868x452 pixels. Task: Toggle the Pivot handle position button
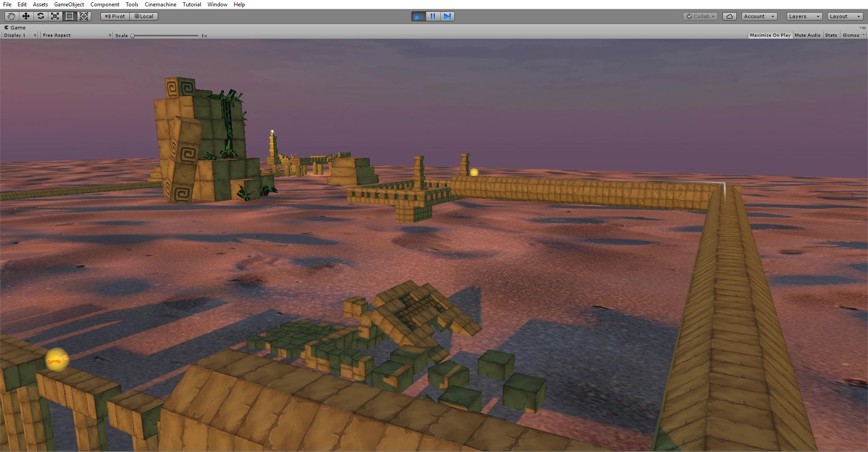tap(115, 16)
